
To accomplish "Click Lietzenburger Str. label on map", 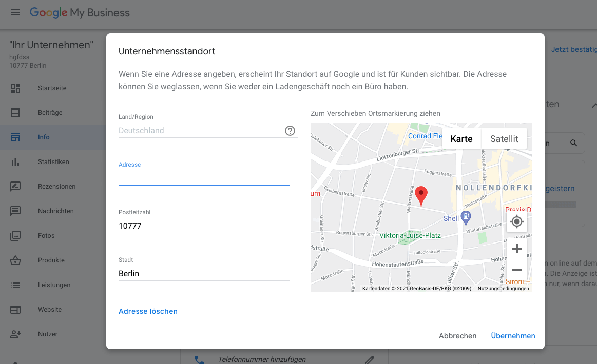I will (398, 154).
